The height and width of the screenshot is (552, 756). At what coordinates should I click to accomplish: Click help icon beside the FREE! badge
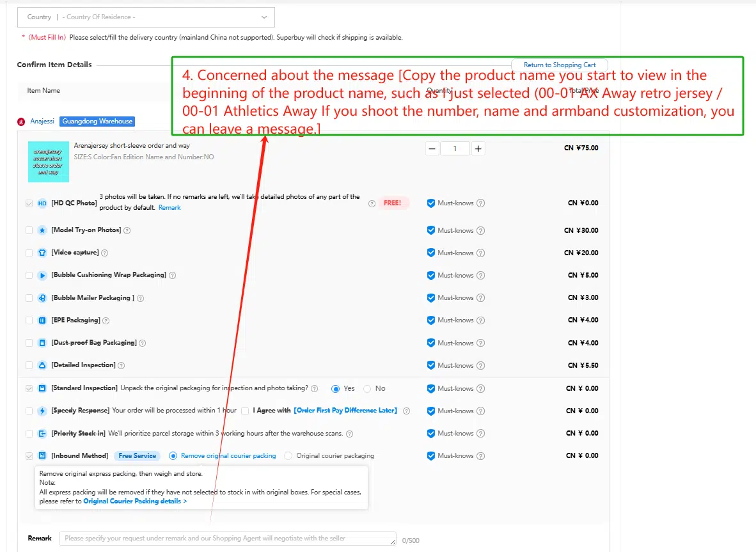click(x=372, y=203)
